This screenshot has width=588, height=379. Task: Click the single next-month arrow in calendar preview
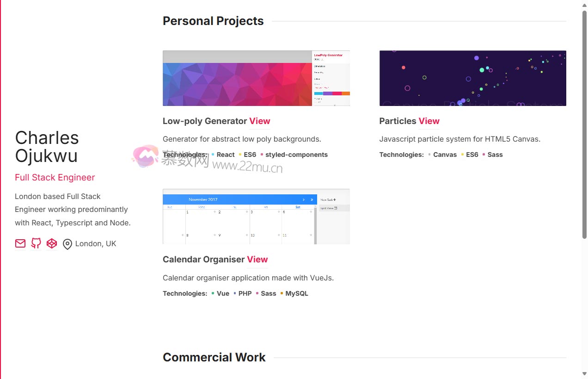pos(304,199)
